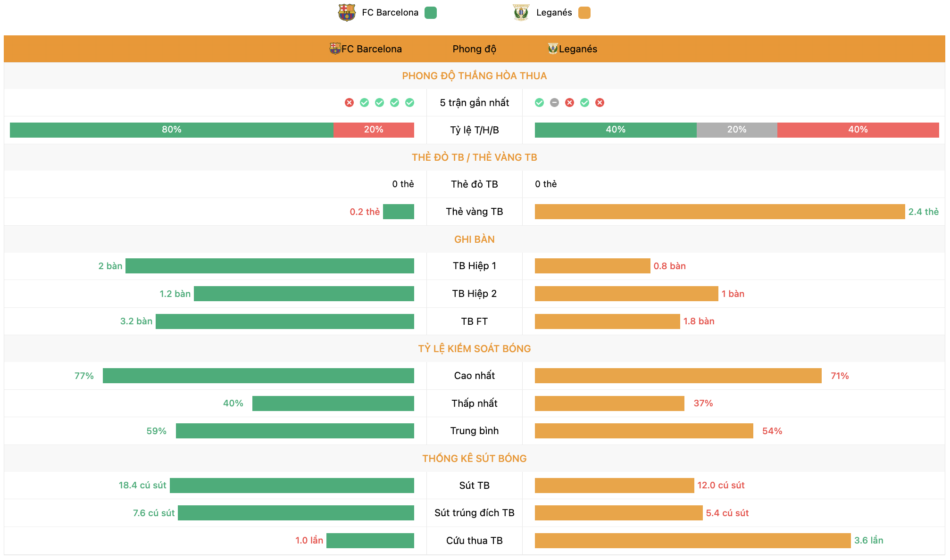Click Barcelona's red loss icon in recent form
Viewport: 950px width, 560px height.
(x=349, y=103)
